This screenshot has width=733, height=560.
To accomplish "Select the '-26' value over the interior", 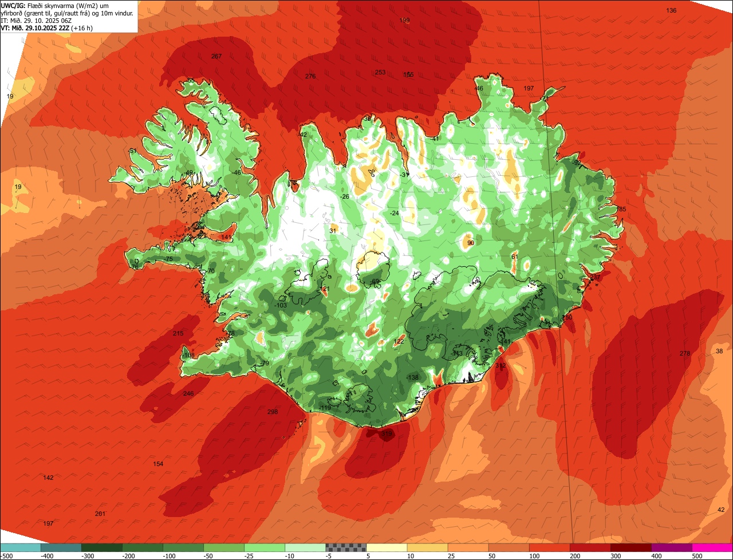I will click(345, 196).
